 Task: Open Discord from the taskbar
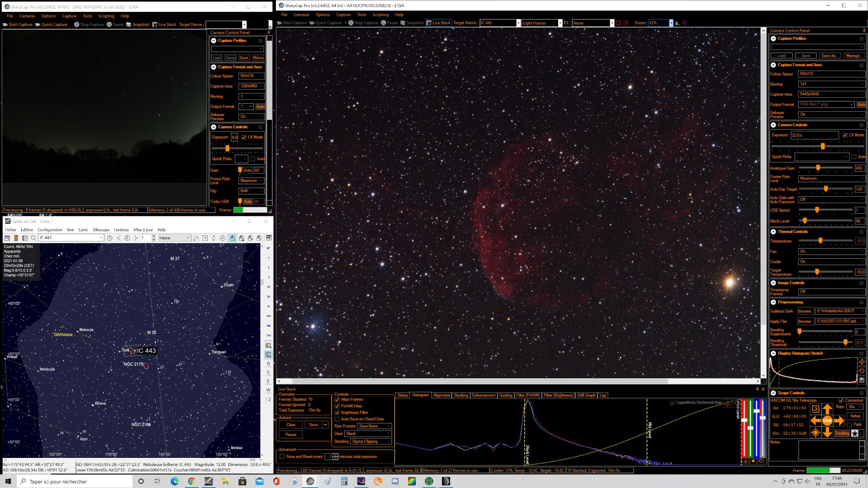point(395,481)
